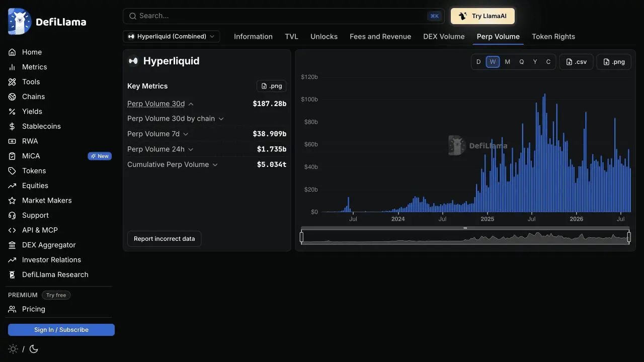Expand the Cumulative Perp Volume row

[x=173, y=164]
